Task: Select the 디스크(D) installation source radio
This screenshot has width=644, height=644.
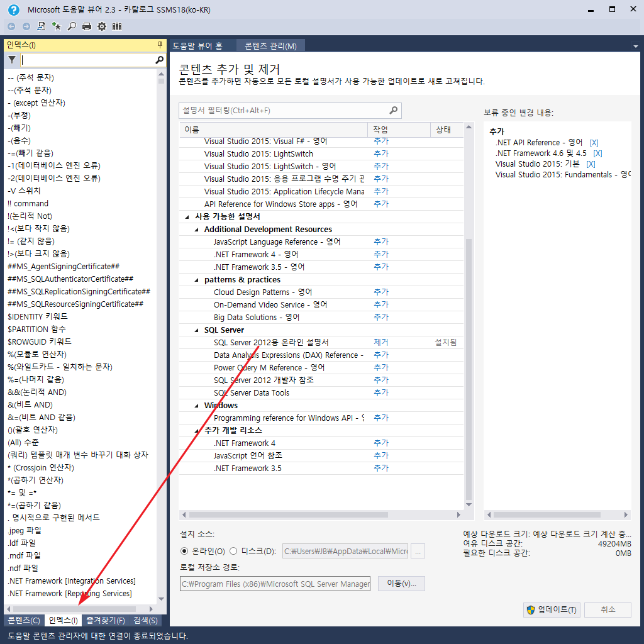Action: coord(233,551)
